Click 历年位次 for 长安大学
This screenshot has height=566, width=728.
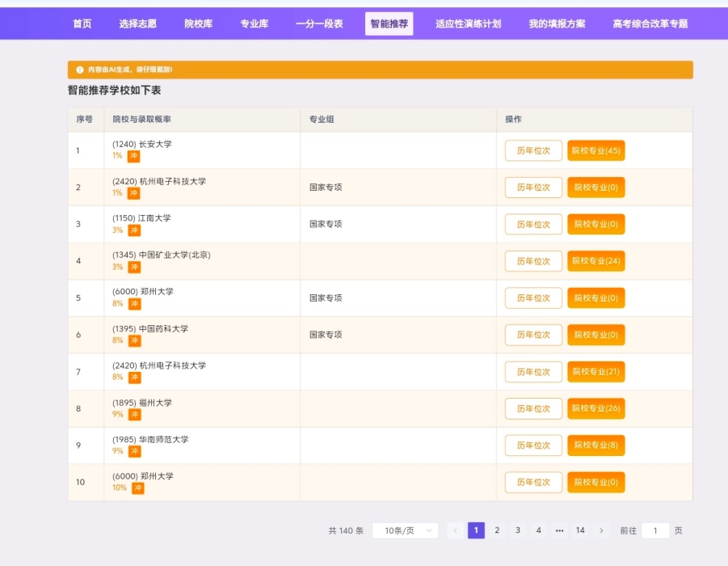(x=533, y=150)
